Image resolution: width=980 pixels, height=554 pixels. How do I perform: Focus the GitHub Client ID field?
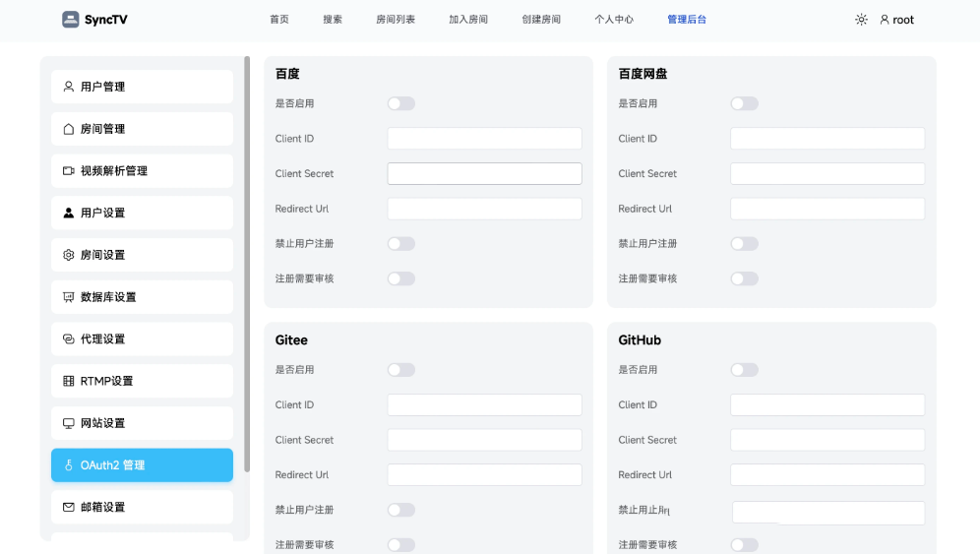[827, 404]
